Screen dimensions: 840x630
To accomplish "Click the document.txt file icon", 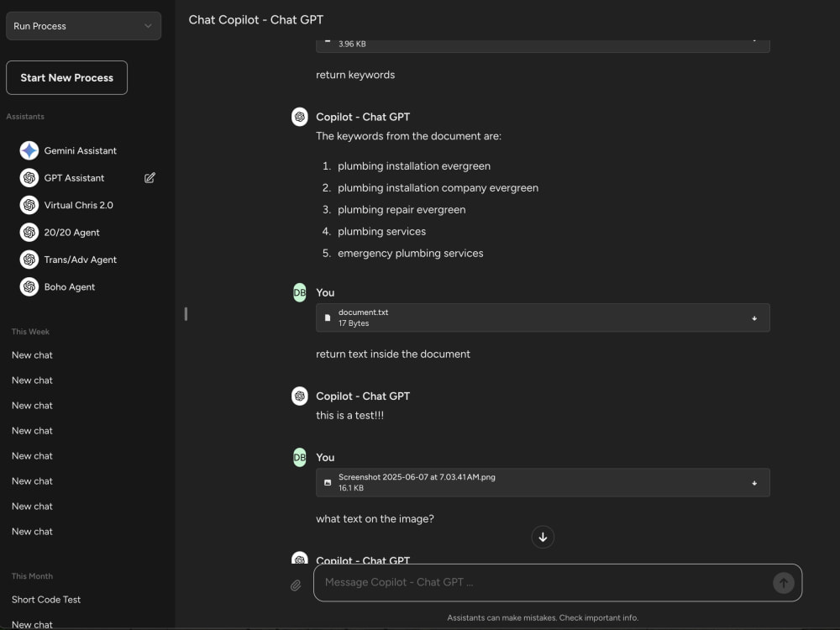I will [x=328, y=318].
